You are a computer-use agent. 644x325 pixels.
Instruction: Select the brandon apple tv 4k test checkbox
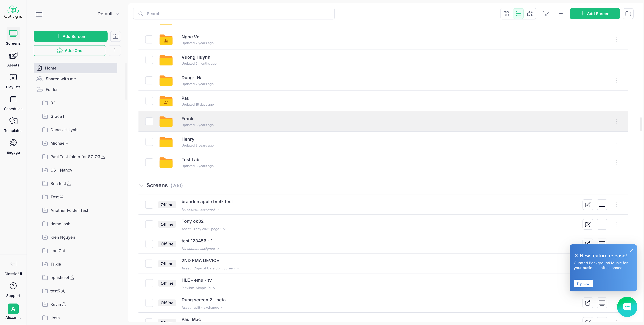[149, 204]
